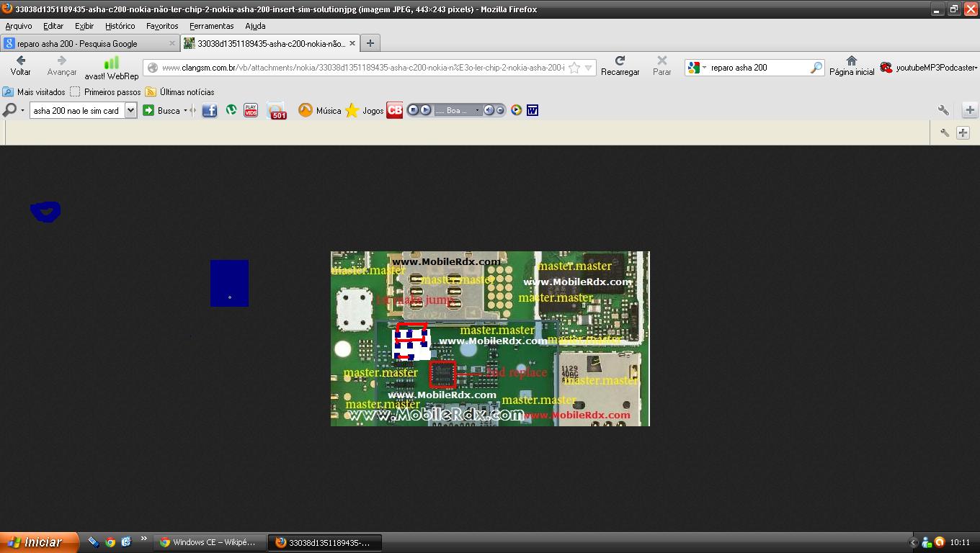This screenshot has width=980, height=553.
Task: Open Primeiros passos bookmark
Action: point(105,92)
